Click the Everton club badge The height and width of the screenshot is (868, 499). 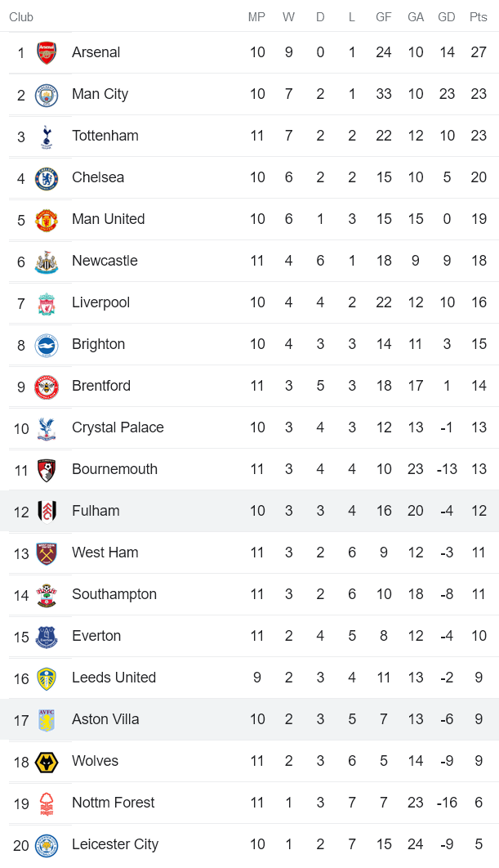[47, 637]
